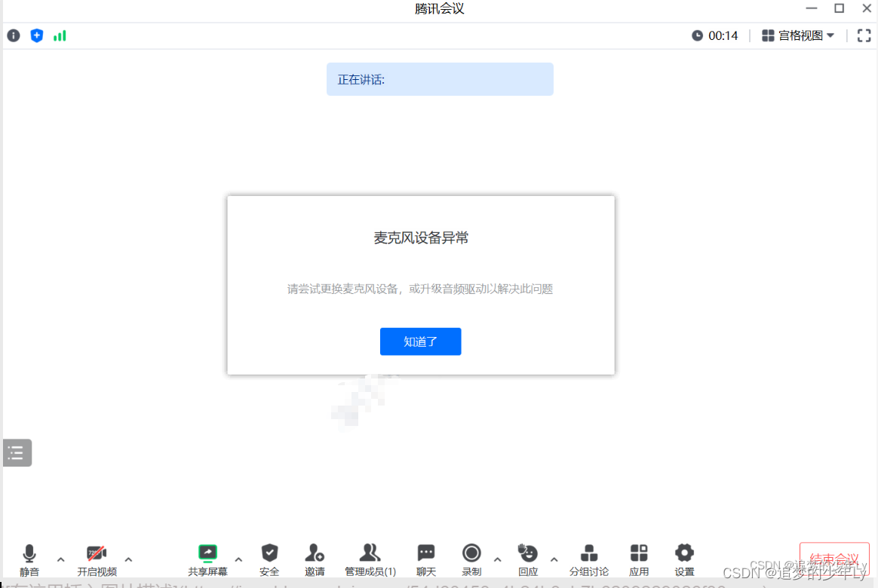Open 管理成员(1) member list
The image size is (878, 588).
coord(370,559)
